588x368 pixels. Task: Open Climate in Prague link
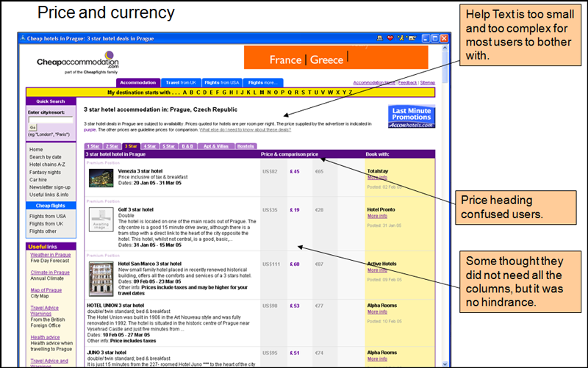[50, 273]
